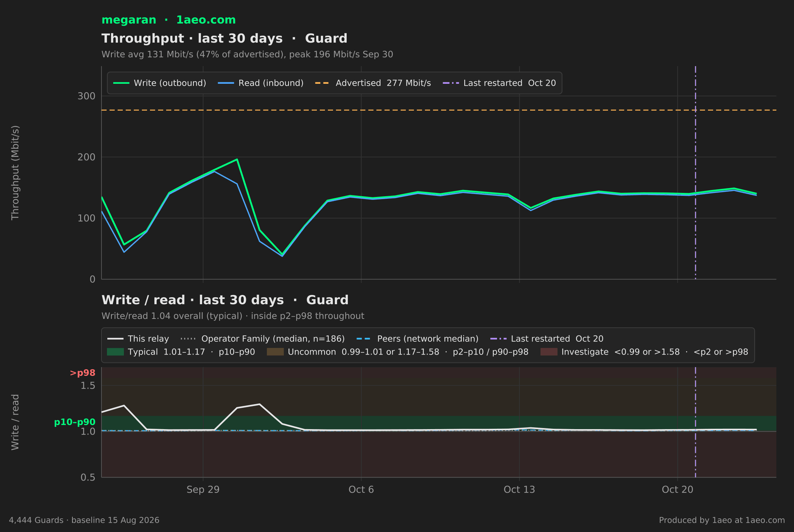Click the 'Write / read · last 30 days · Guard' title
794x532 pixels.
pyautogui.click(x=225, y=300)
